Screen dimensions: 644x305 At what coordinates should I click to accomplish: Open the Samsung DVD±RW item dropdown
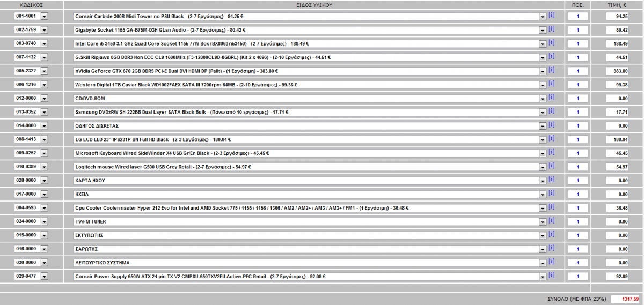point(542,112)
